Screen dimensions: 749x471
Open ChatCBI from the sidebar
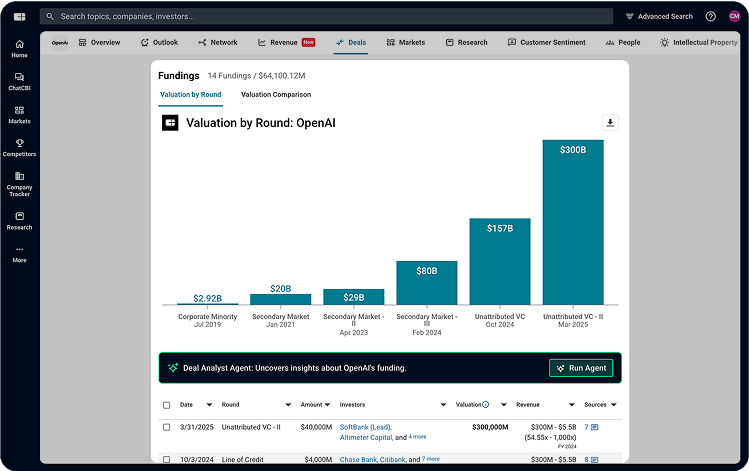tap(19, 81)
